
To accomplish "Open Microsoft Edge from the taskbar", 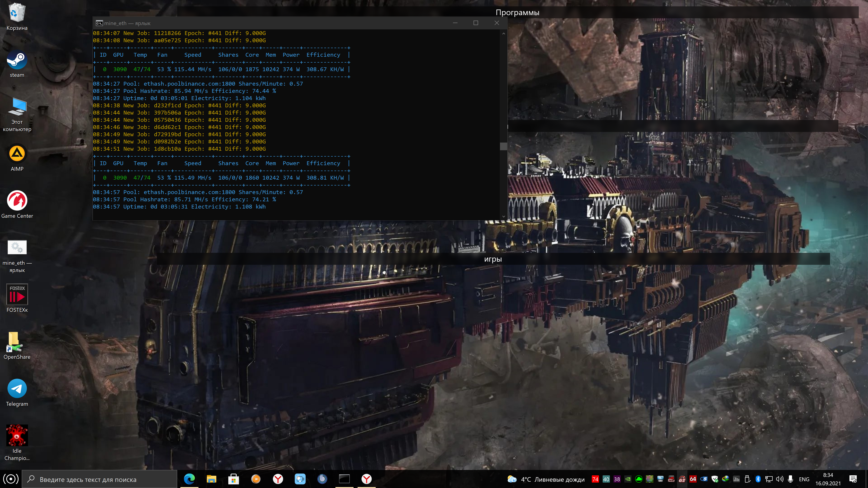I will 189,479.
